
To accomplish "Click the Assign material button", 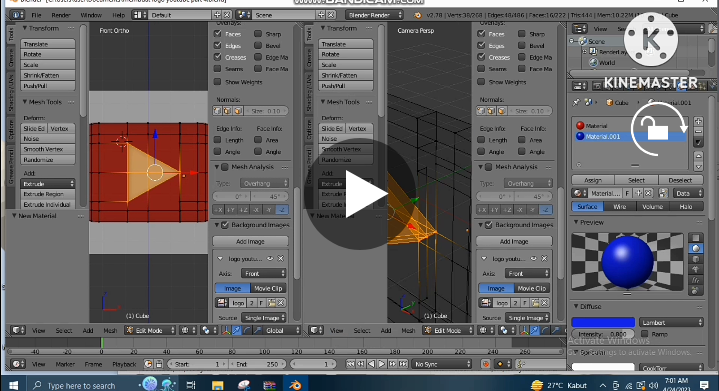I will coord(593,180).
